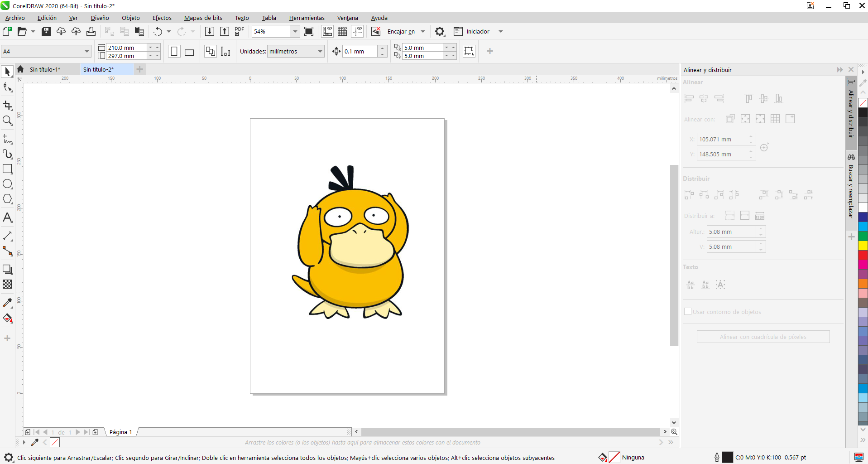Toggle landscape page orientation

(189, 52)
